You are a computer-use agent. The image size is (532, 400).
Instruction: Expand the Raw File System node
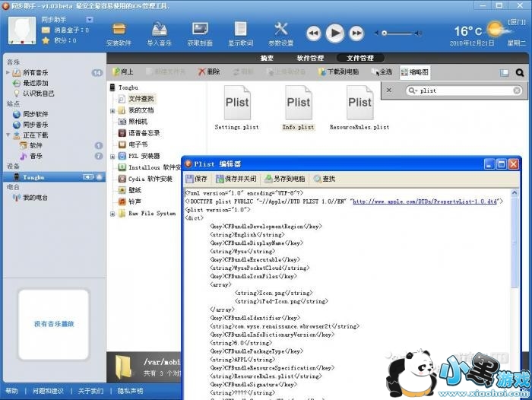pyautogui.click(x=112, y=214)
